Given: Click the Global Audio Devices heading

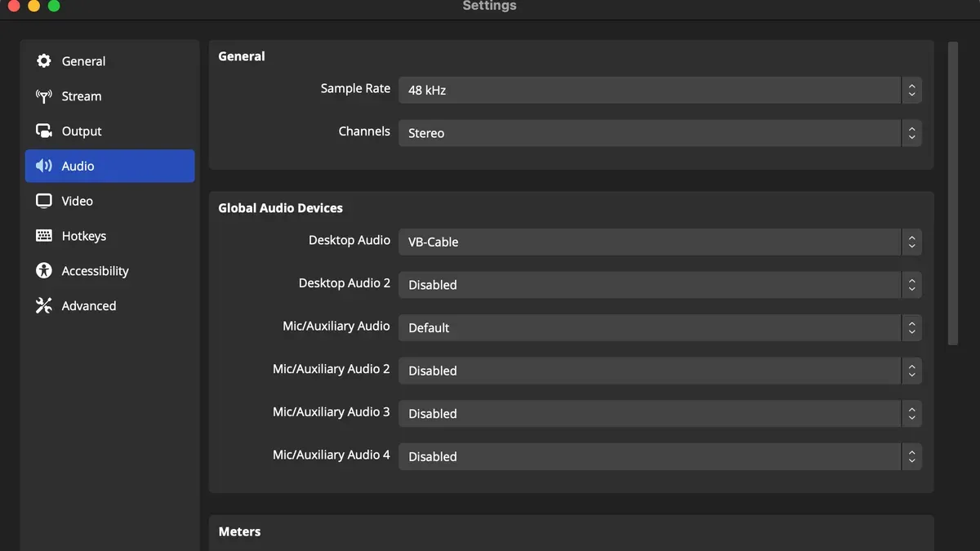Looking at the screenshot, I should tap(280, 208).
